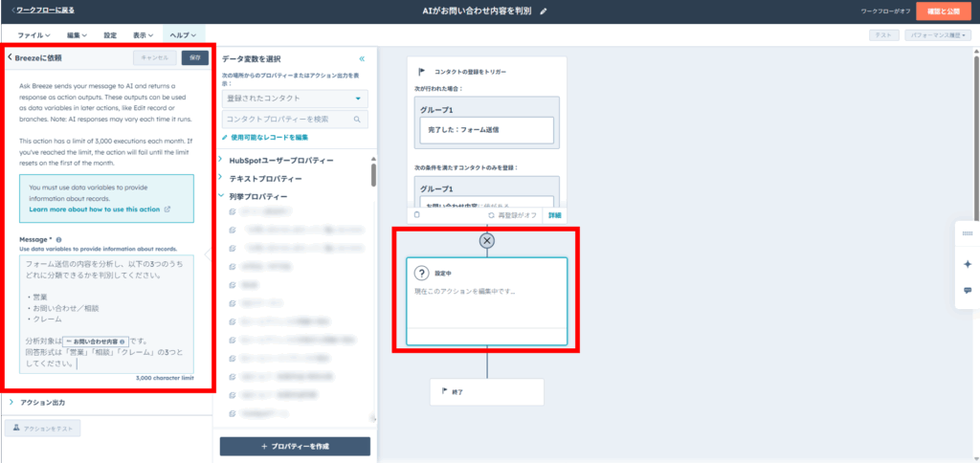Click the プロパティーを作成 button
980x463 pixels.
295,446
